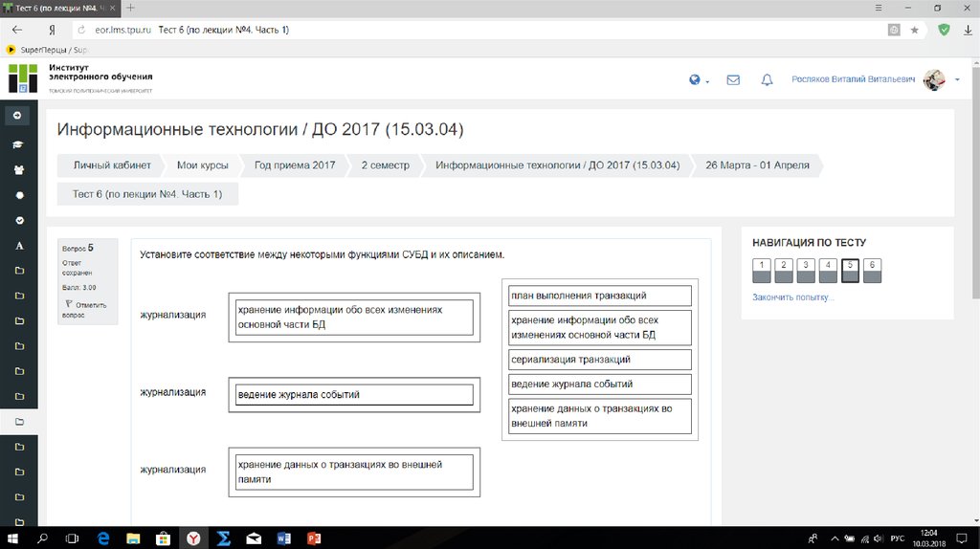Open the graduation cap icon in sidebar
The image size is (980, 549).
click(x=18, y=144)
